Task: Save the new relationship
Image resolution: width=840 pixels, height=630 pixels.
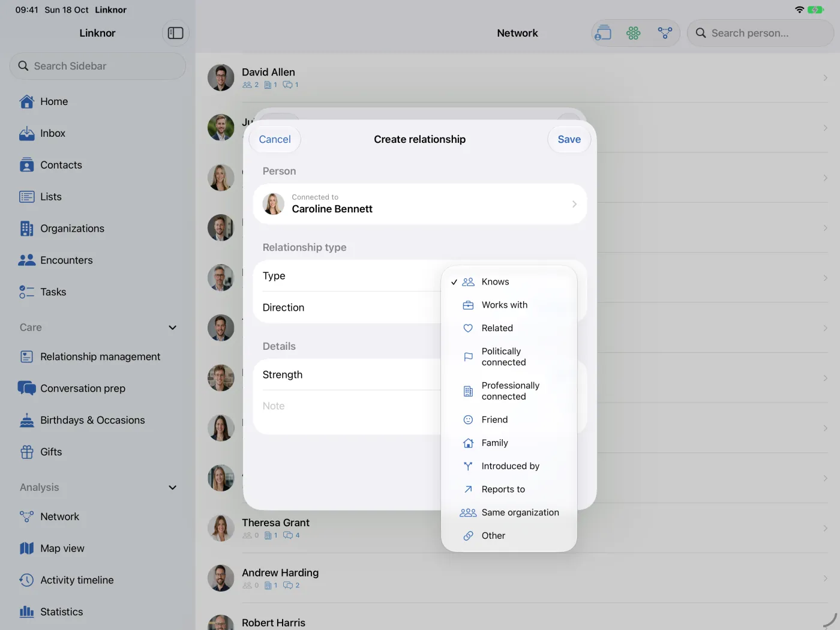Action: [569, 139]
